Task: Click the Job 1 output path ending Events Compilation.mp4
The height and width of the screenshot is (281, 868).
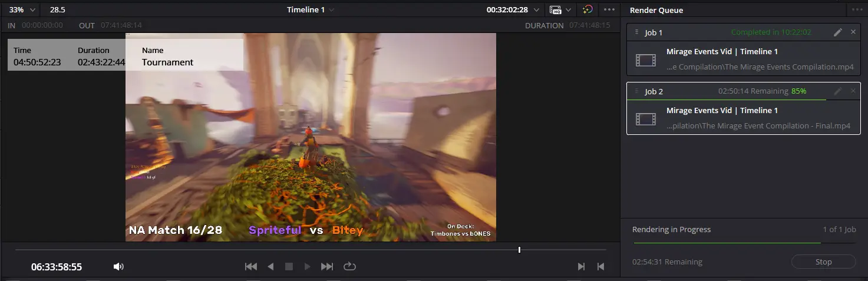Action: 760,67
